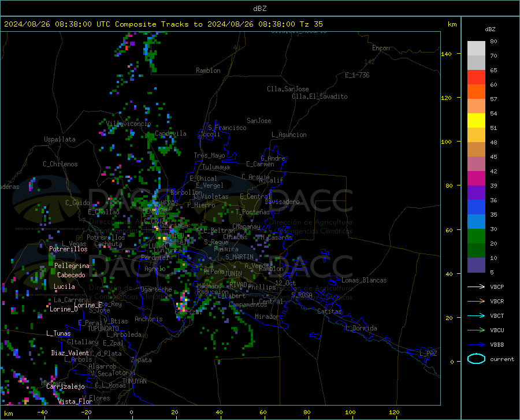This screenshot has height=420, width=520.
Task: Click the L_Asuncion label
Action: pos(289,135)
